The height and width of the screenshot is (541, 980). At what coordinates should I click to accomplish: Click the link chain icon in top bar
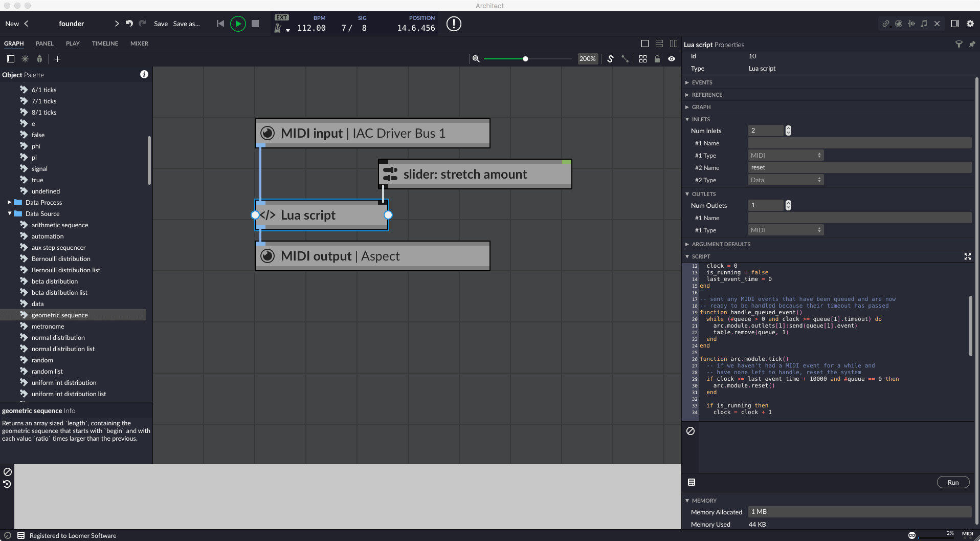click(885, 24)
